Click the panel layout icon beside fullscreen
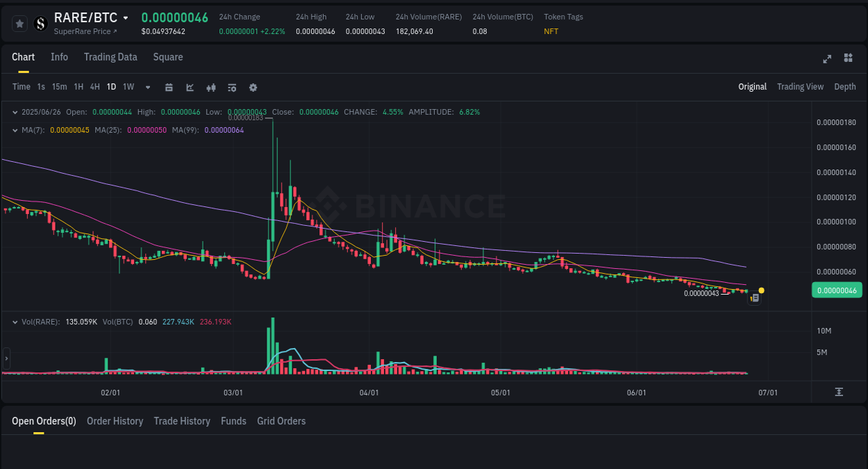Screen dimensions: 868x469 coord(848,58)
